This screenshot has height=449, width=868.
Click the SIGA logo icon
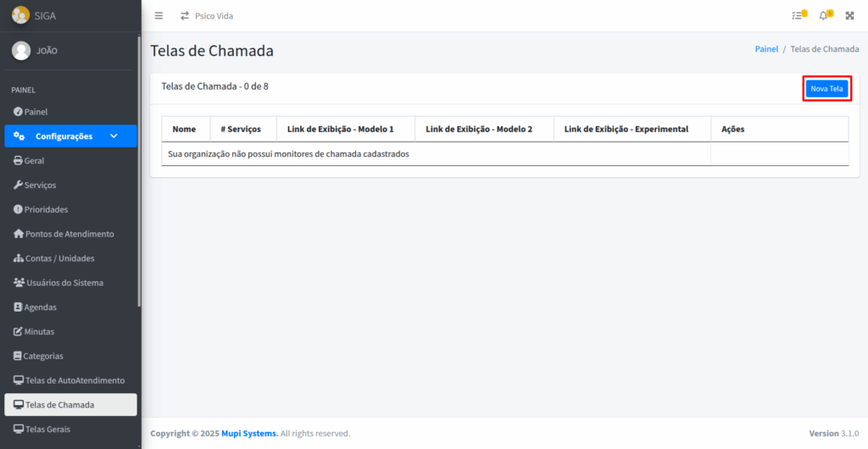(20, 15)
